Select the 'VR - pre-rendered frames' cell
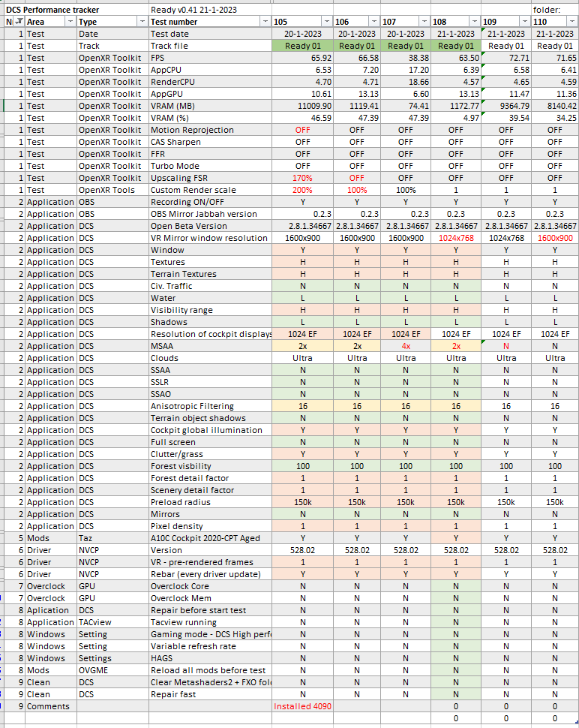Image resolution: width=579 pixels, height=728 pixels. click(210, 563)
